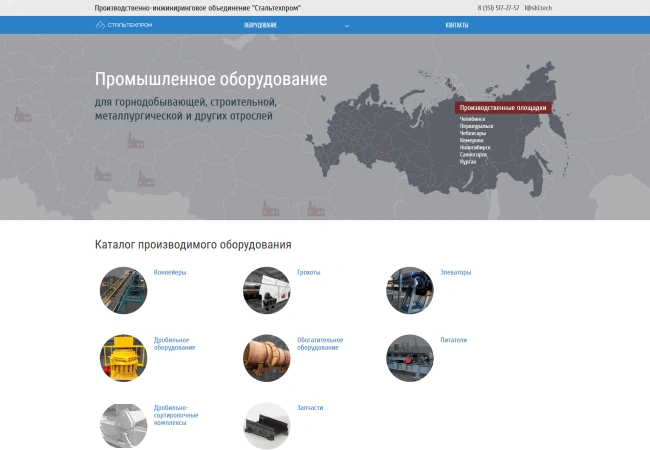
Task: Select Челябинск in production sites list
Action: coord(471,119)
